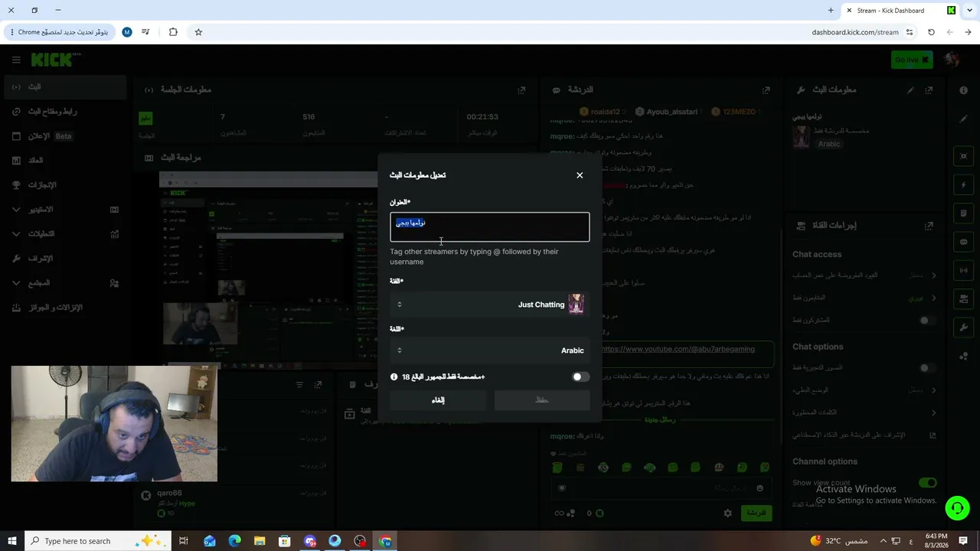
Task: Click the lightning bolt icon in right toolbar
Action: click(x=964, y=185)
